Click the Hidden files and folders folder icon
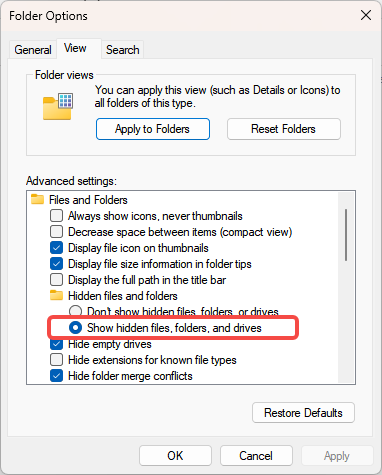 tap(56, 296)
